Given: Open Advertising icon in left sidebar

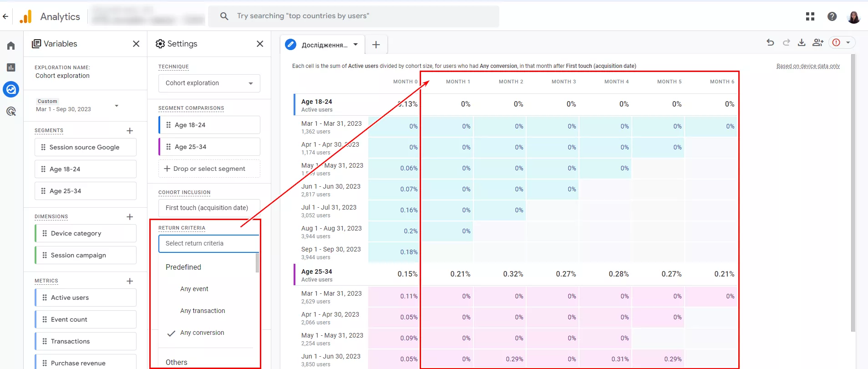Looking at the screenshot, I should [x=11, y=111].
